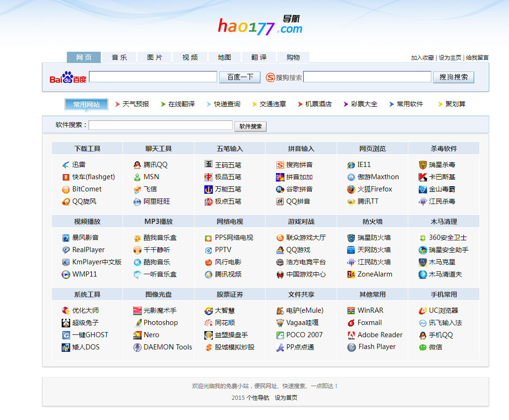The image size is (509, 420).
Task: Open the 地图 tab
Action: pyautogui.click(x=225, y=57)
